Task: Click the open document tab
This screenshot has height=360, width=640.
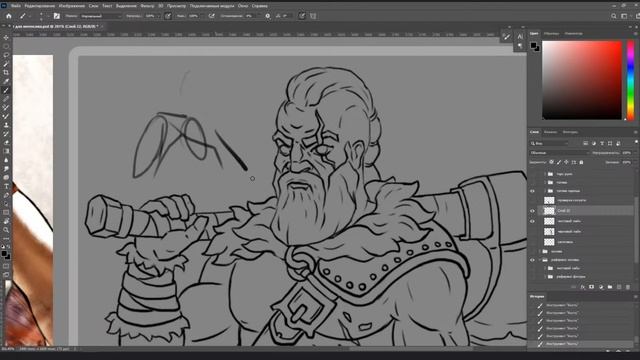Action: 56,26
